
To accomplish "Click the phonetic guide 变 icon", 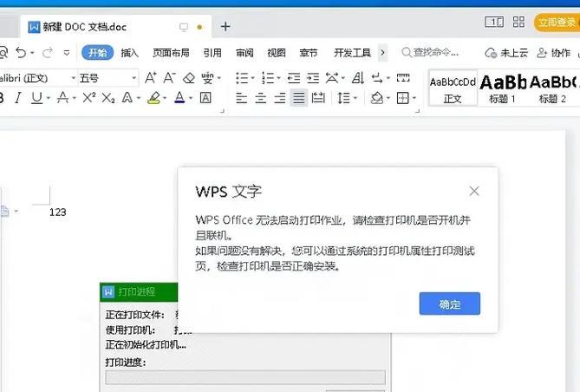I will tap(207, 78).
